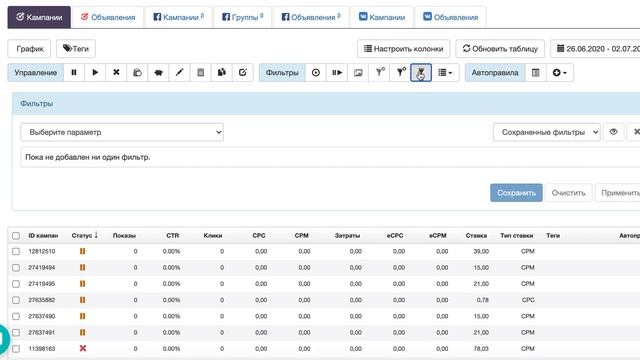The image size is (640, 360).
Task: Sort by the Статус column header
Action: pyautogui.click(x=84, y=236)
